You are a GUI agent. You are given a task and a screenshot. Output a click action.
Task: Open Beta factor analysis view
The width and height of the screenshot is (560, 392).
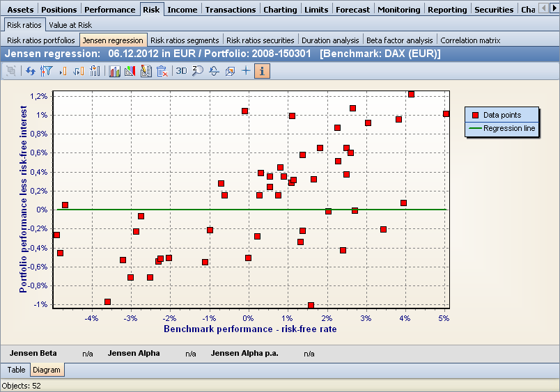click(400, 40)
